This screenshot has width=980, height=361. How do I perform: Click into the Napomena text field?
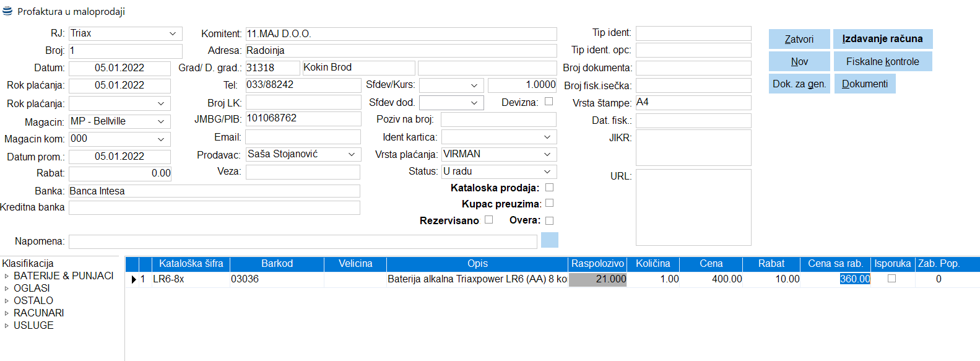pyautogui.click(x=302, y=241)
